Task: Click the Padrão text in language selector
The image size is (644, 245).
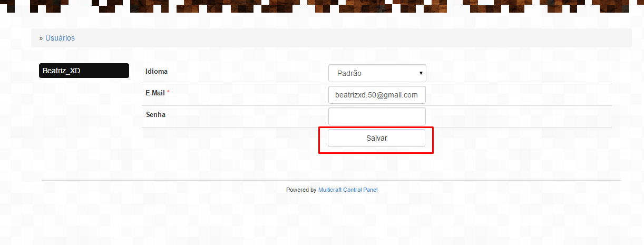Action: 349,73
